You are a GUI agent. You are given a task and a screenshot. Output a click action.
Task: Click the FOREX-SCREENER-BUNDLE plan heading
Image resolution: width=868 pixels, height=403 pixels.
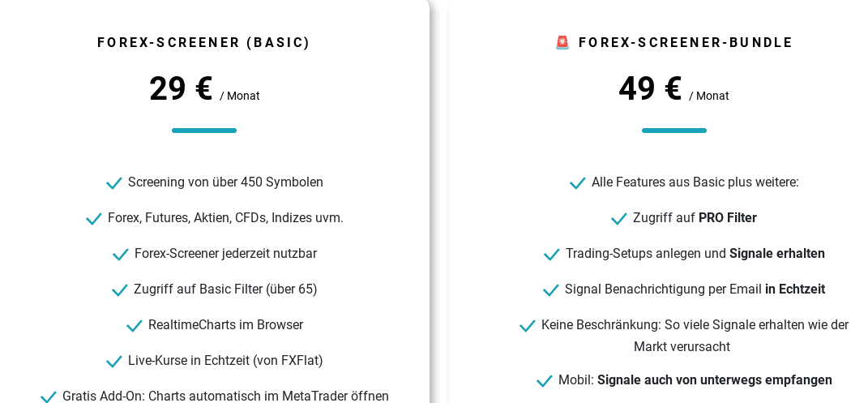coord(686,43)
